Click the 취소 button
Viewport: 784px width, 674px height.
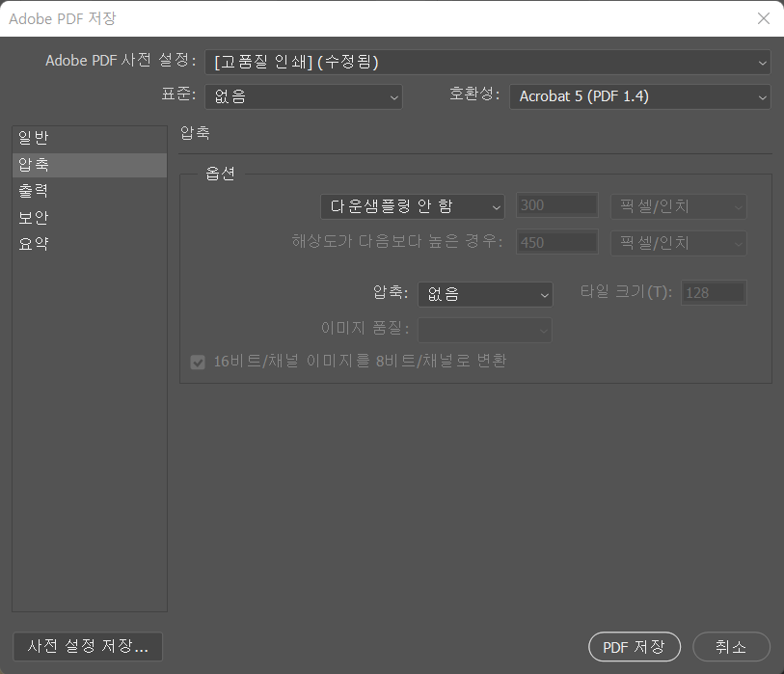click(731, 647)
